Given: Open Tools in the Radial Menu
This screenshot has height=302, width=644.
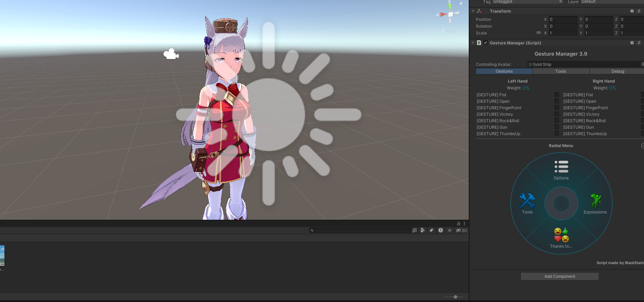Looking at the screenshot, I should 527,204.
